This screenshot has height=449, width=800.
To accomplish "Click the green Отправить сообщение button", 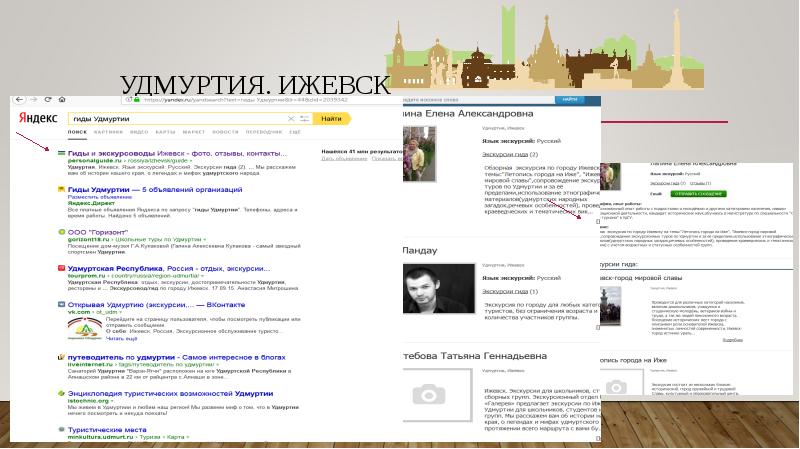I will [698, 194].
